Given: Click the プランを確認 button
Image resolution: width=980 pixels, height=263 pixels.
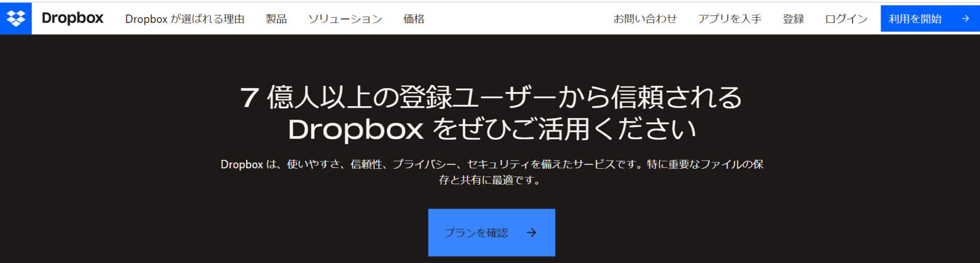Looking at the screenshot, I should pos(491,232).
